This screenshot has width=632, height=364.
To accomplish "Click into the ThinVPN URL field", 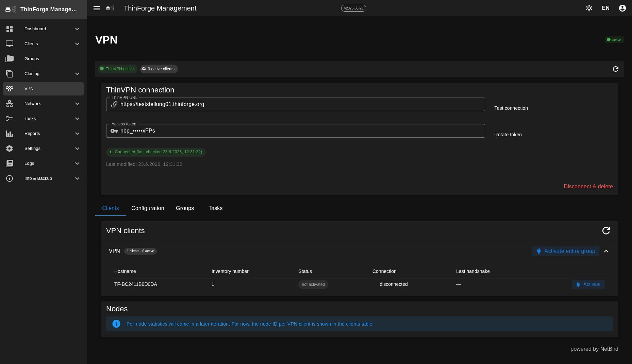I will (x=295, y=104).
